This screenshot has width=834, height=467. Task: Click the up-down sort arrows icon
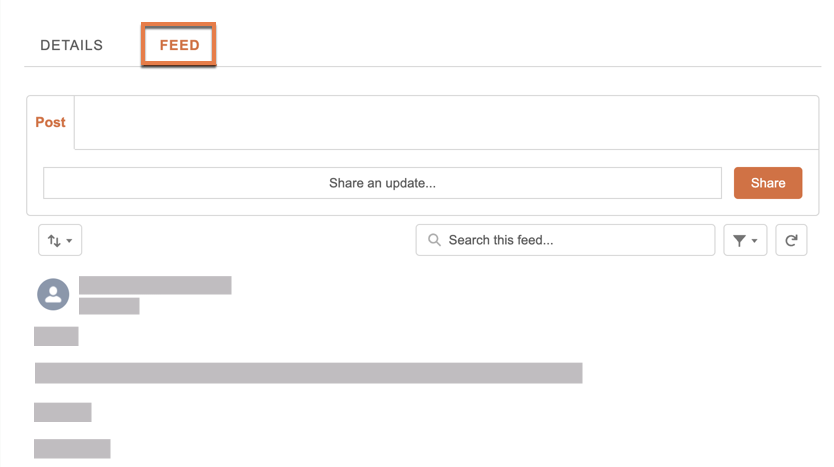point(54,240)
